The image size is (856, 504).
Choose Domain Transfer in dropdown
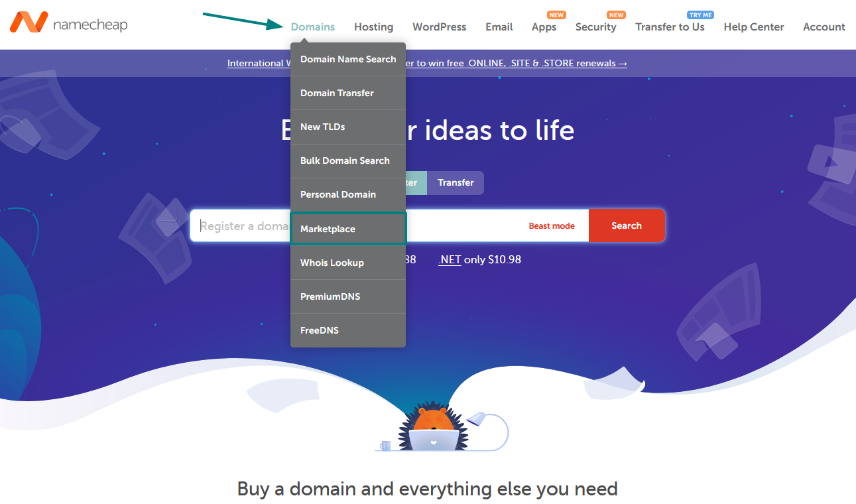pyautogui.click(x=348, y=93)
